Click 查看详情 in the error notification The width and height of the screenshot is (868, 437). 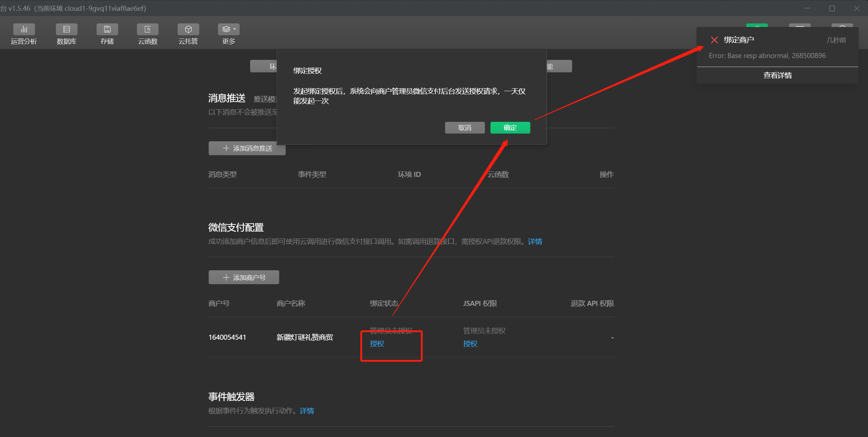point(777,75)
